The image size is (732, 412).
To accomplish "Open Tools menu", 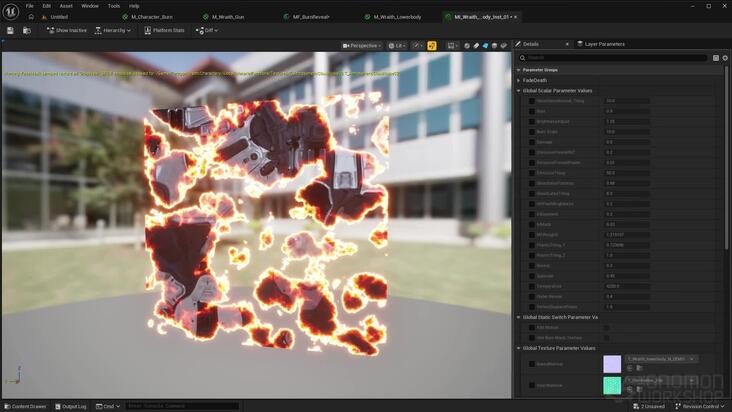I will click(x=114, y=6).
